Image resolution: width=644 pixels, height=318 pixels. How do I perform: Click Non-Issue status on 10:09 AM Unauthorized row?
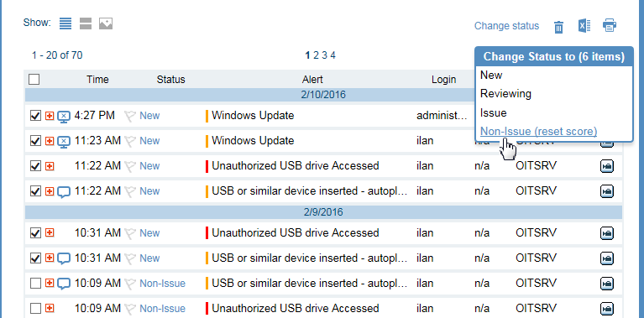pyautogui.click(x=162, y=309)
